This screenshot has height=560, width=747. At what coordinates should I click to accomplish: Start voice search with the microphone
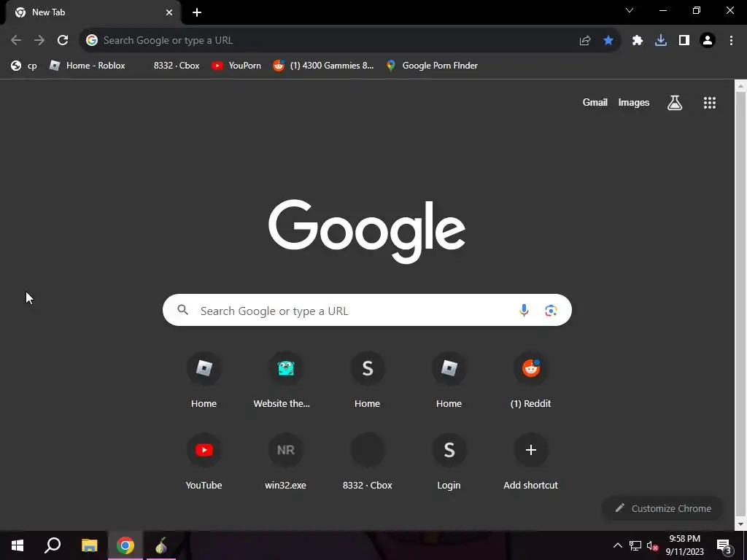click(x=524, y=311)
